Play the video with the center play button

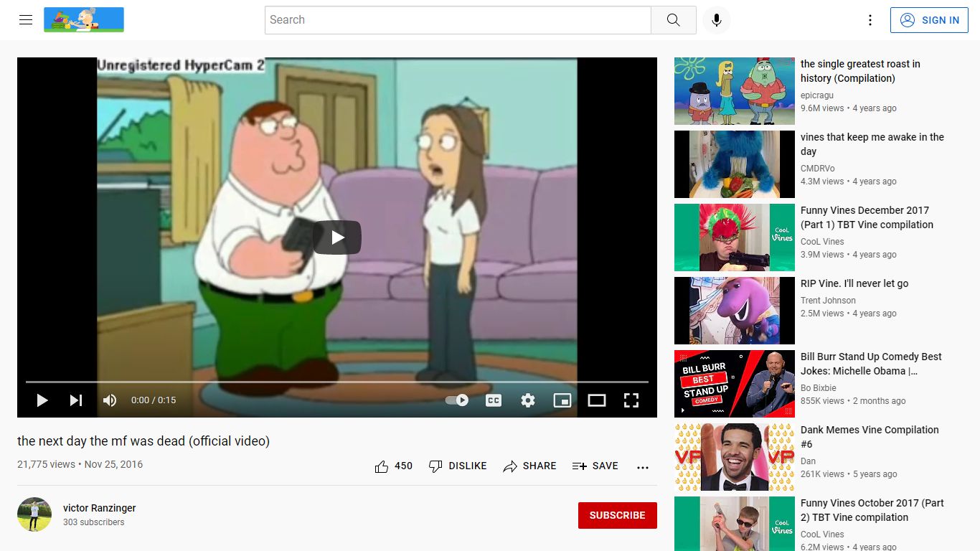pos(337,237)
